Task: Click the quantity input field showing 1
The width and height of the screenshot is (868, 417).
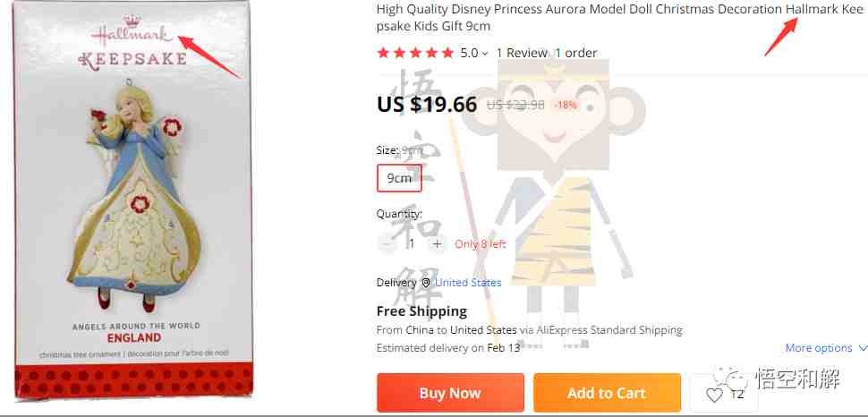Action: [412, 243]
